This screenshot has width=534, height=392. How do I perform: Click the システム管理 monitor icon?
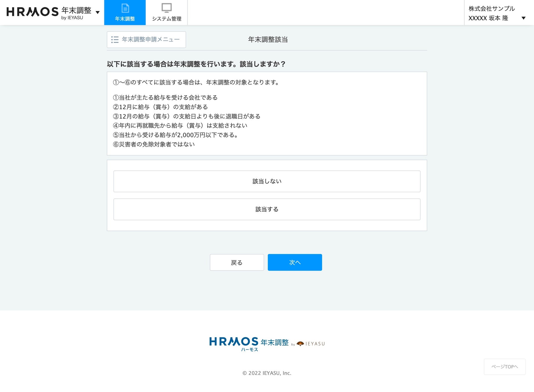click(167, 8)
